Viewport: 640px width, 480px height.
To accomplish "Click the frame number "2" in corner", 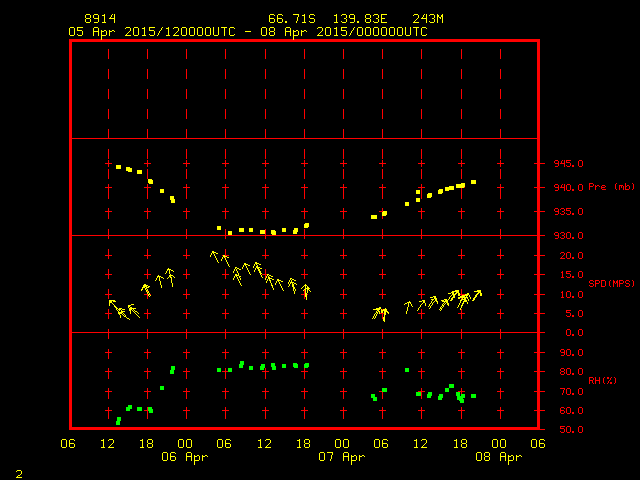I will [x=19, y=474].
